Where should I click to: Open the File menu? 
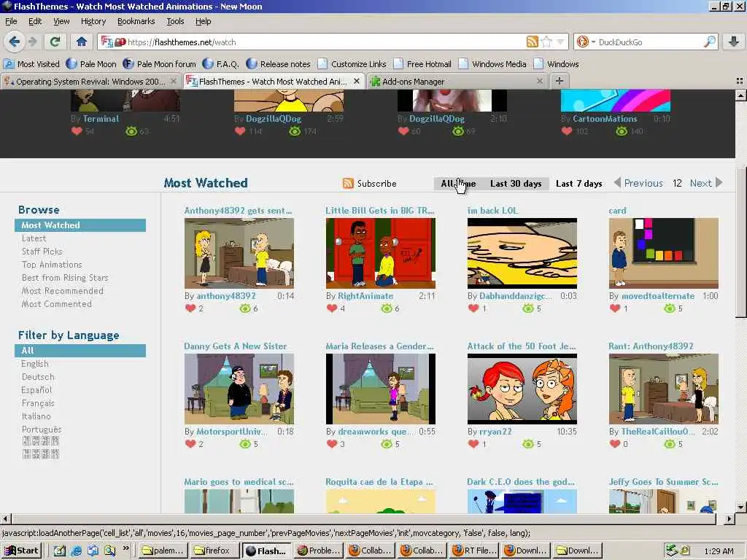point(11,21)
